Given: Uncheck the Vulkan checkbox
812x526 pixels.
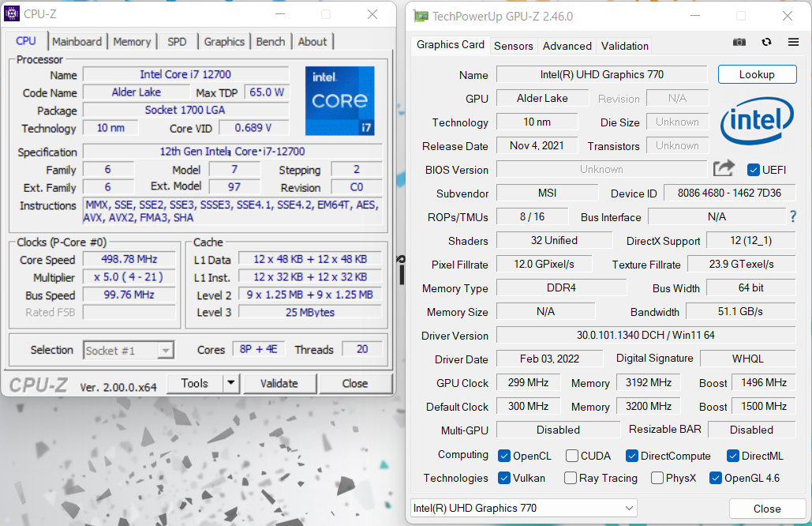Looking at the screenshot, I should point(505,478).
